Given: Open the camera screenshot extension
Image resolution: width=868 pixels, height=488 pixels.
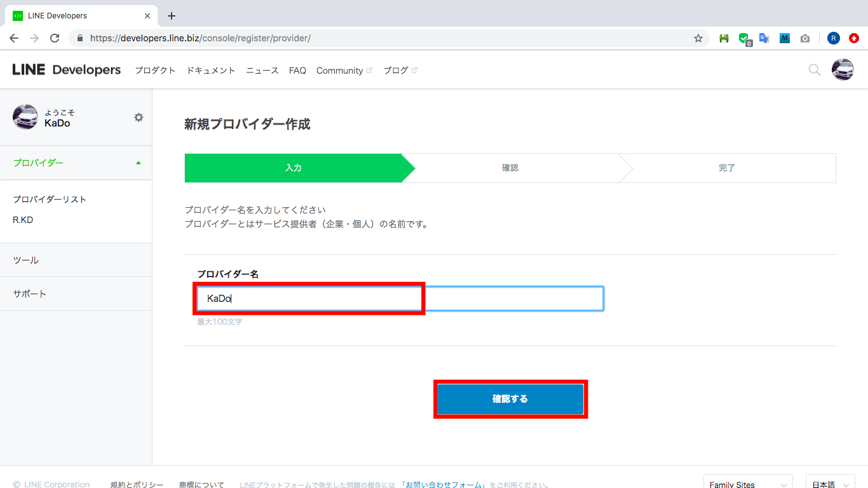Looking at the screenshot, I should [805, 38].
